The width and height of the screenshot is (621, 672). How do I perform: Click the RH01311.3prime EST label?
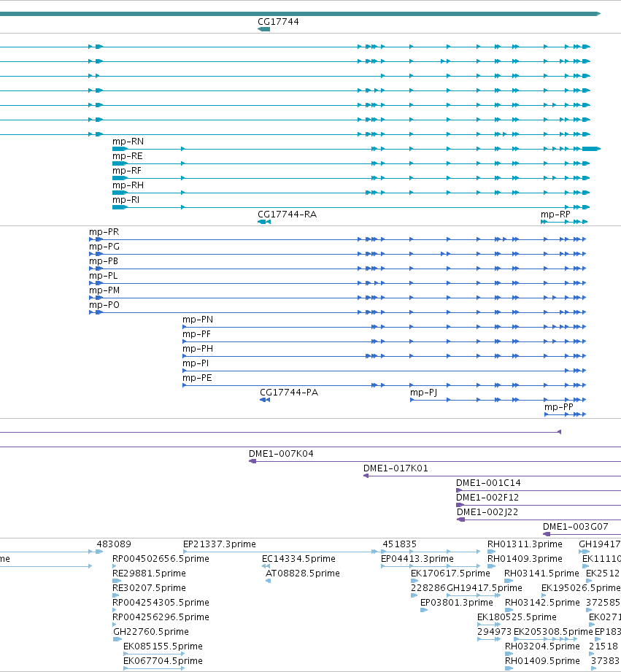coord(525,544)
